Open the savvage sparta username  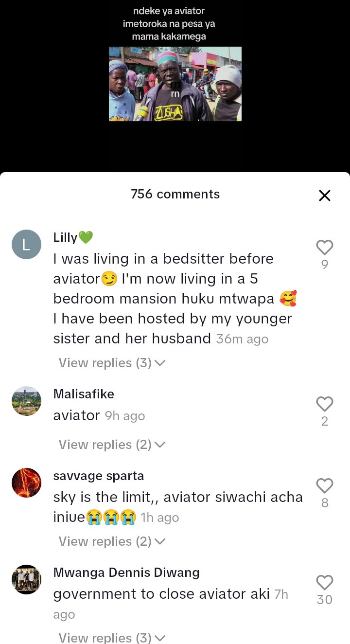(99, 476)
